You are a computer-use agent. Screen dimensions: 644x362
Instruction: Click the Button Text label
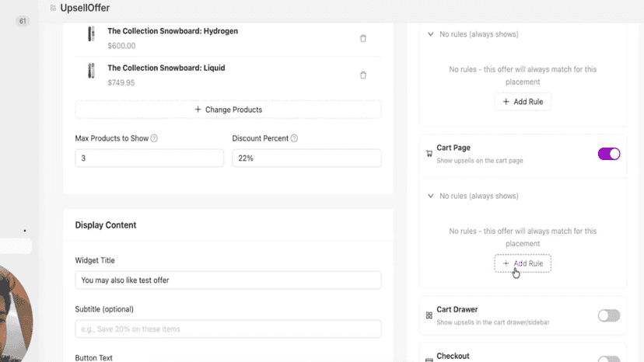point(93,358)
